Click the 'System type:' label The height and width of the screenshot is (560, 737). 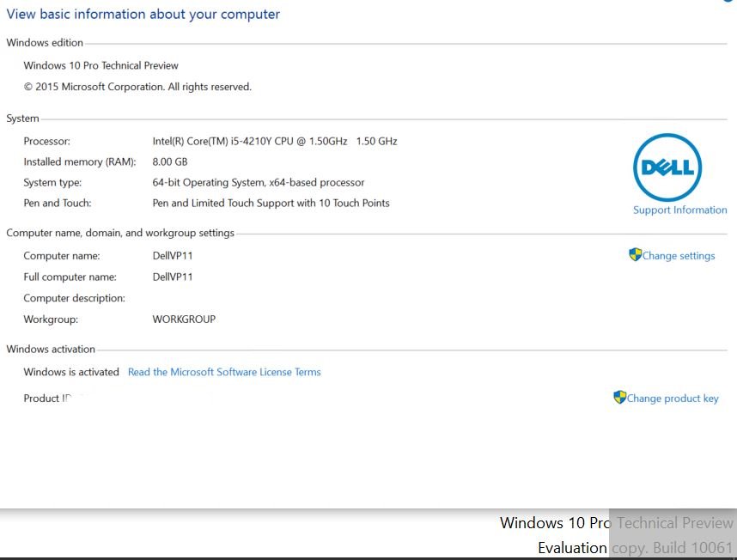click(52, 183)
